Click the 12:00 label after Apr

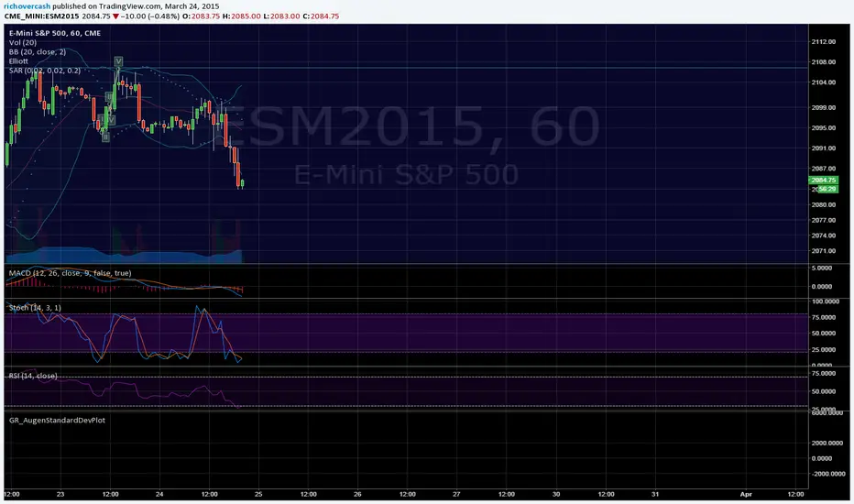(x=795, y=495)
